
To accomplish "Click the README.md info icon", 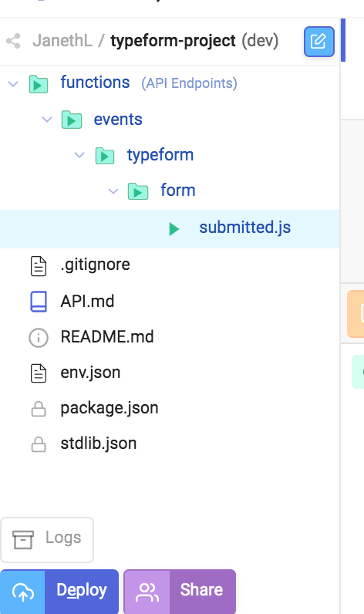I will click(39, 338).
